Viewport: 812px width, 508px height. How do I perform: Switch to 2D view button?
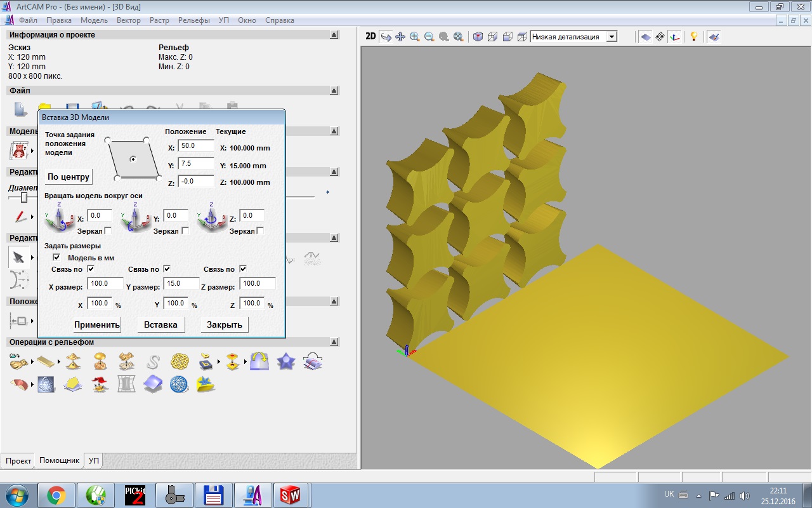[371, 37]
